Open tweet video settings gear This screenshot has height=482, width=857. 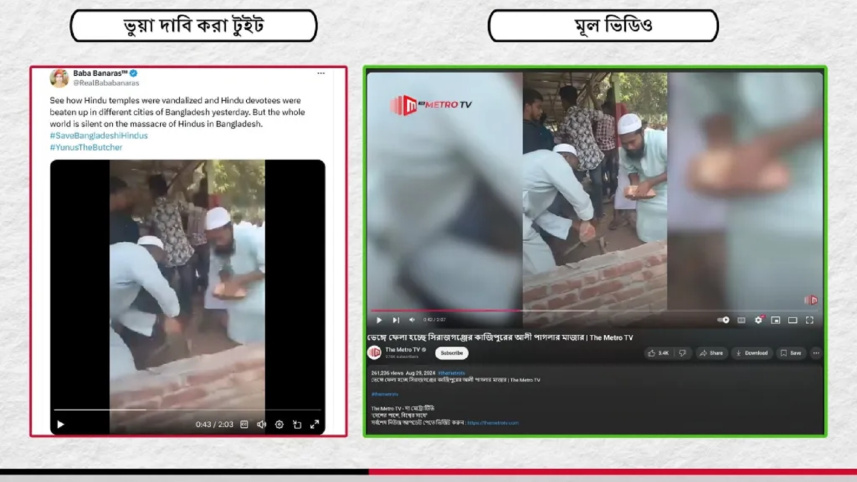[279, 424]
